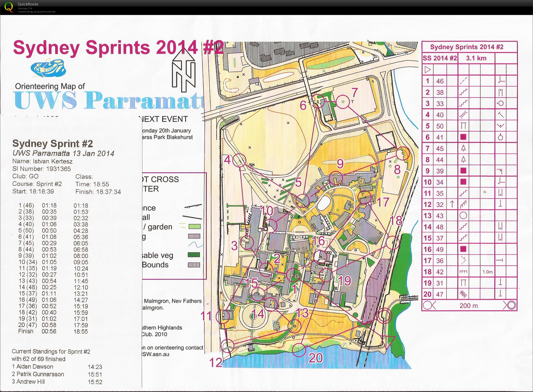Image resolution: width=533 pixels, height=392 pixels.
Task: Click standings entry 2 Patrik Gunnarsson
Action: click(57, 374)
